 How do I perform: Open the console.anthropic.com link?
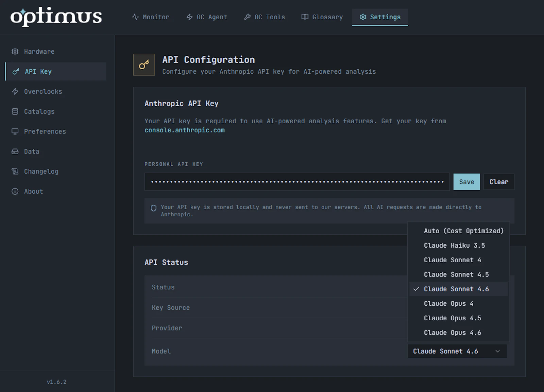[185, 130]
